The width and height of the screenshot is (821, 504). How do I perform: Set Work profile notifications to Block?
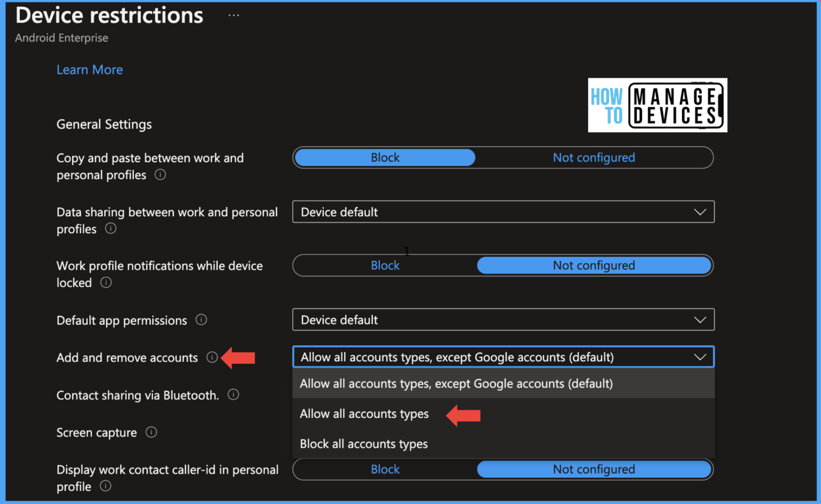pyautogui.click(x=385, y=265)
